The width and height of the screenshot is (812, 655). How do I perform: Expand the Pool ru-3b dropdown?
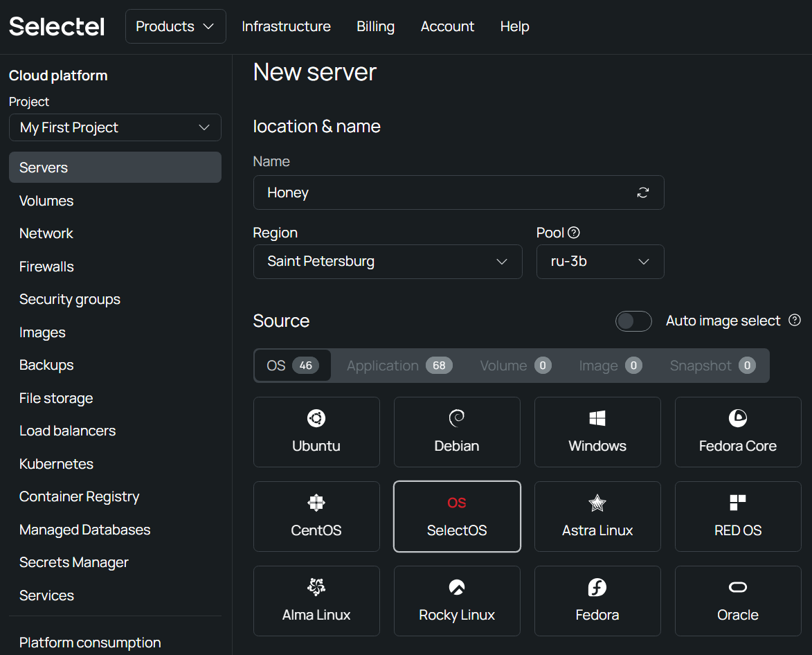coord(600,262)
